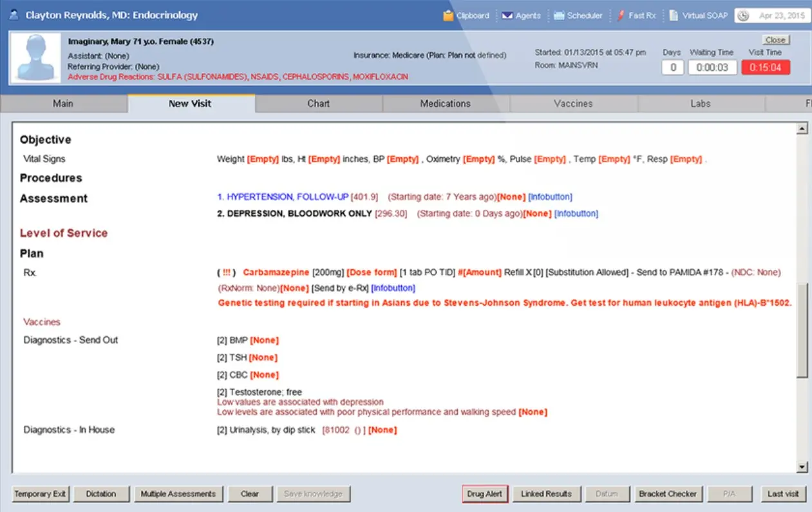Image resolution: width=812 pixels, height=512 pixels.
Task: Switch to the Medications tab
Action: point(445,103)
